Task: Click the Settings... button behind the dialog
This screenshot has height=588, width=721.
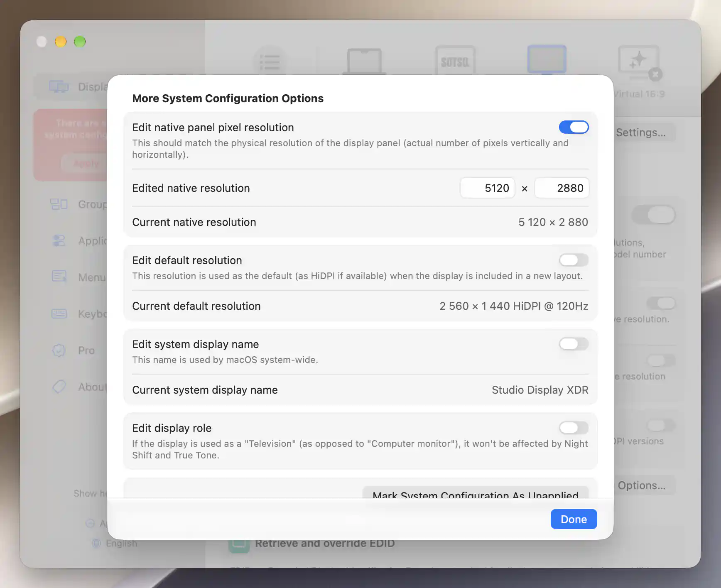Action: coord(645,132)
